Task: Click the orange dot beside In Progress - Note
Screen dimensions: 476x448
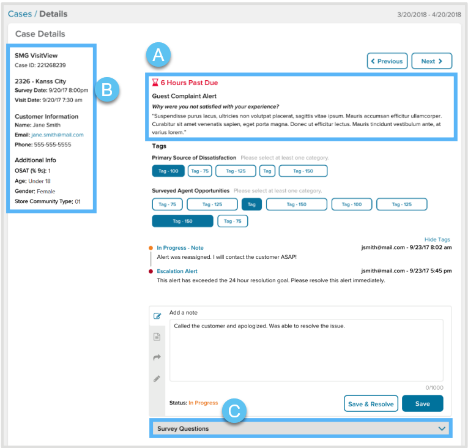Action: pyautogui.click(x=151, y=248)
